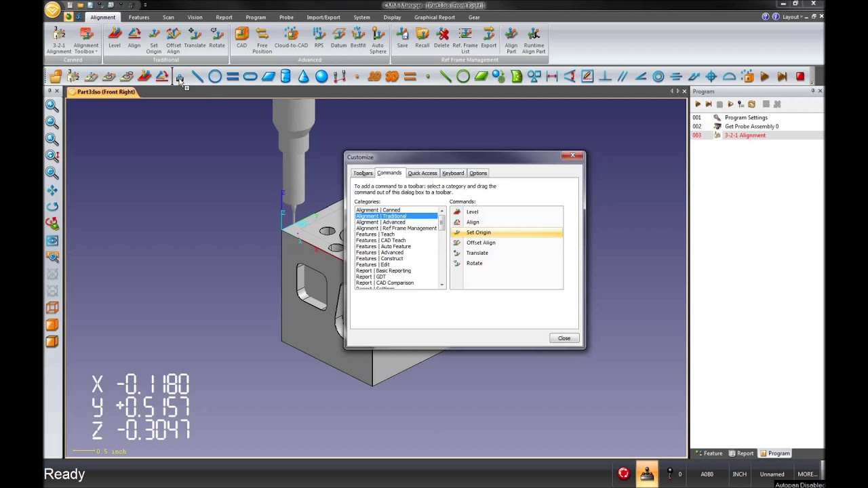Select 3-2-1 Alignment program step 003

[756, 135]
